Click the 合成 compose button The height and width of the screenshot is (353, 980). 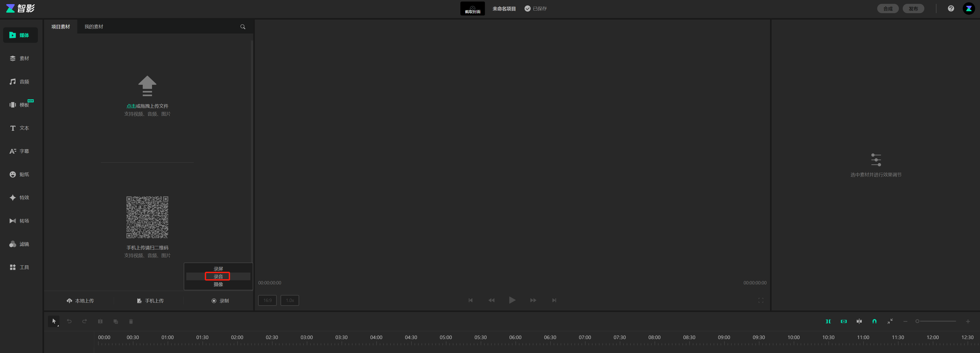[888, 8]
